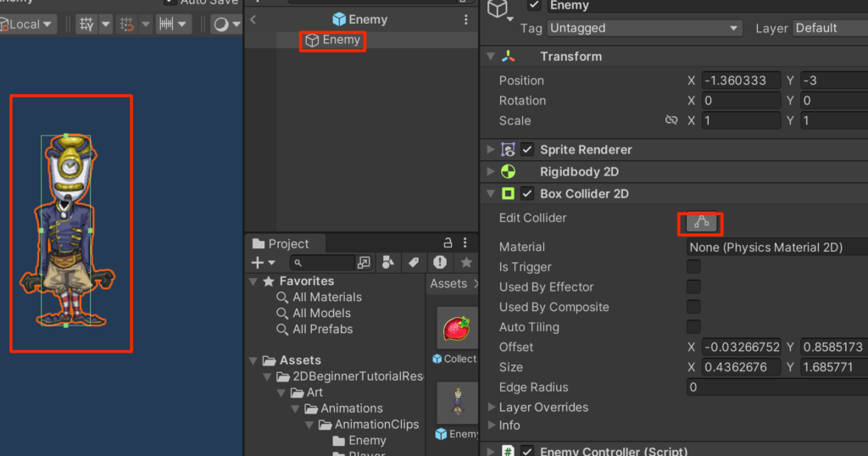Lock the Project panel
Viewport: 868px width, 456px height.
click(x=448, y=243)
